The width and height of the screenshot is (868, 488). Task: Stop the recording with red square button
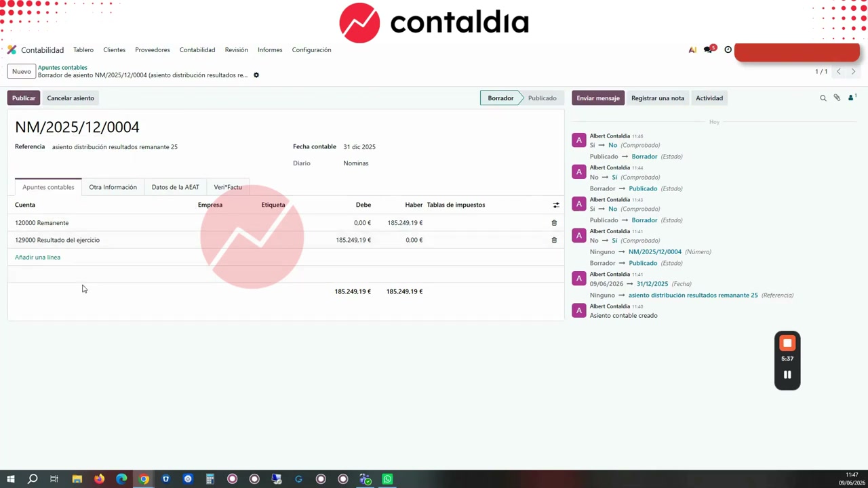pos(787,343)
